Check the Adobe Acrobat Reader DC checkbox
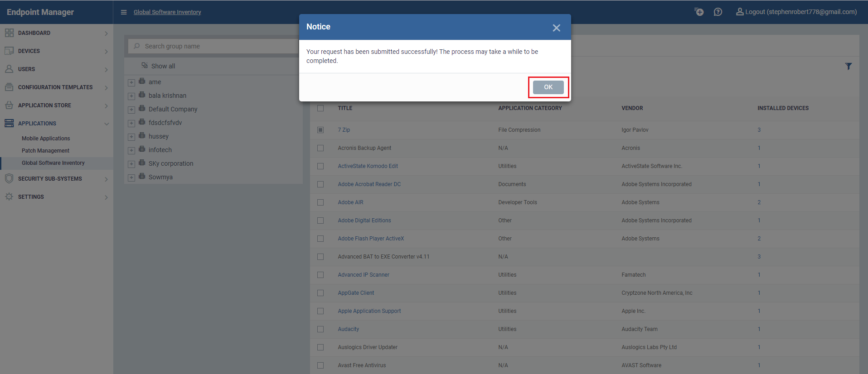 (x=320, y=184)
